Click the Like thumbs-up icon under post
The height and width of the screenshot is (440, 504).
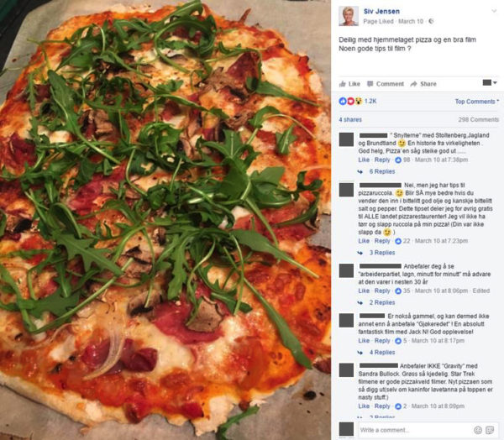pyautogui.click(x=343, y=84)
